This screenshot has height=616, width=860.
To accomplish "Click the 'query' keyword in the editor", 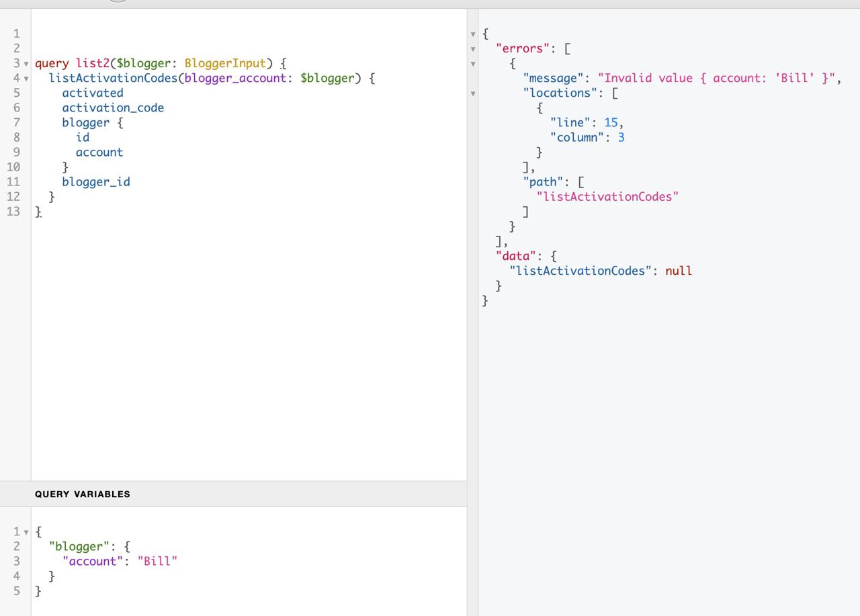I will pyautogui.click(x=52, y=63).
